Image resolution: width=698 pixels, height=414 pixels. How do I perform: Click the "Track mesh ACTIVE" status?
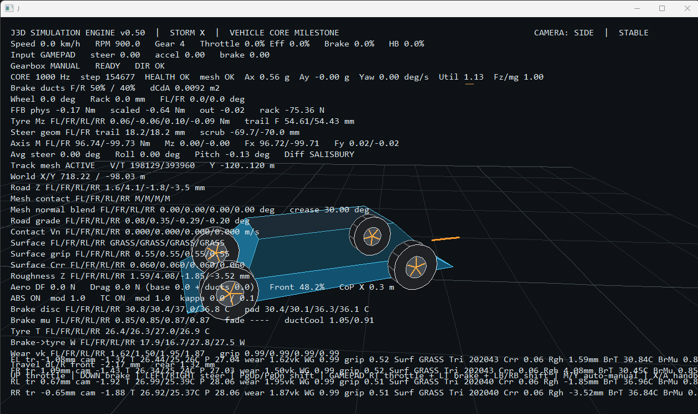[x=53, y=166]
